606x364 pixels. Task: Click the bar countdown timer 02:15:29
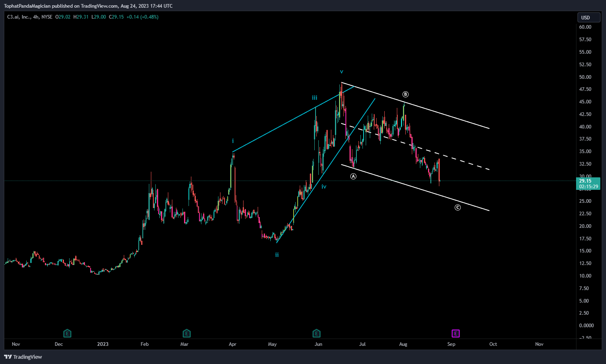[x=588, y=187]
